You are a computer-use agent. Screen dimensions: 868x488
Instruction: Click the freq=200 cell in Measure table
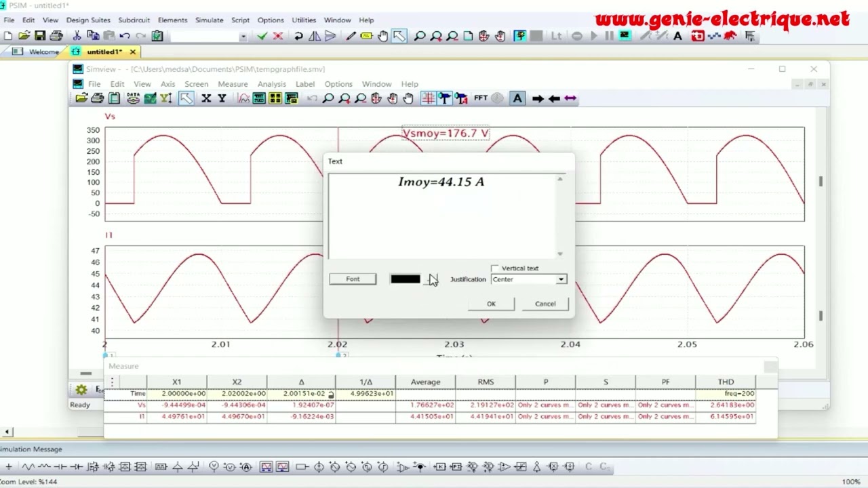726,393
